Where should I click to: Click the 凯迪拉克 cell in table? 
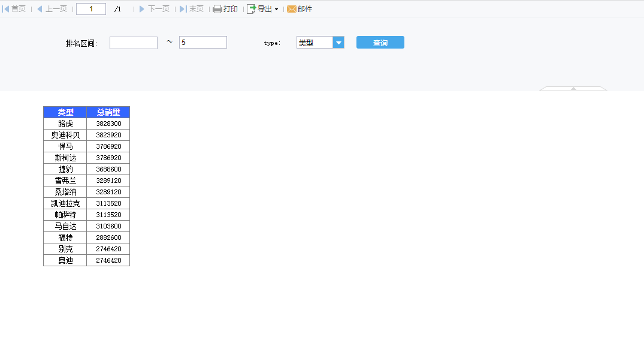(x=65, y=203)
